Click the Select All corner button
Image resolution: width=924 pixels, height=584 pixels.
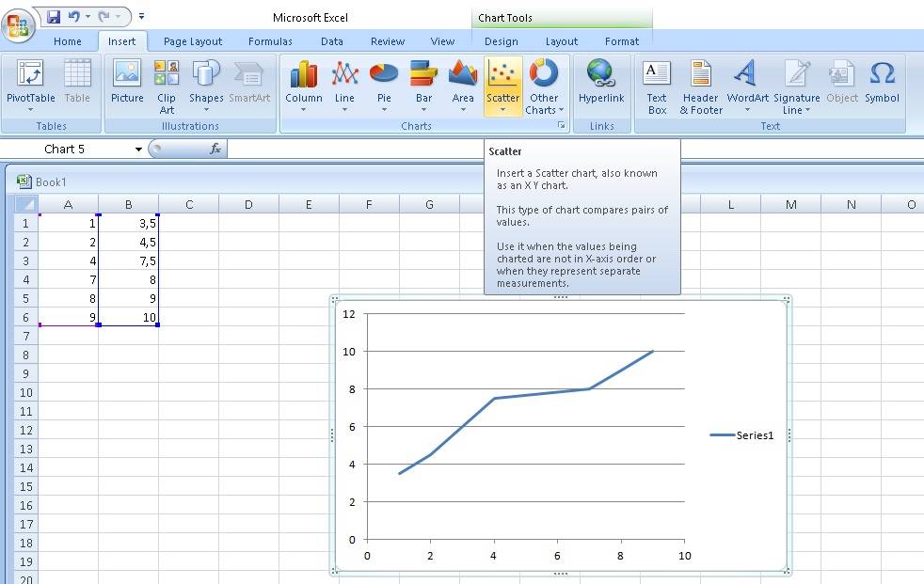25,204
